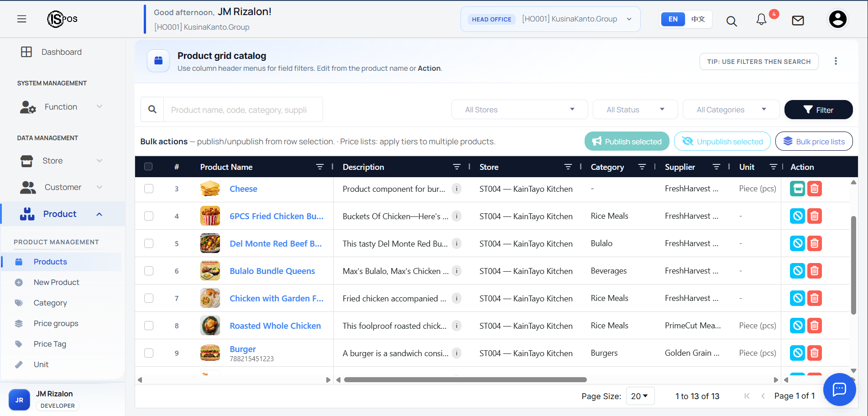This screenshot has height=416, width=868.
Task: Switch language to 中文
Action: [698, 19]
